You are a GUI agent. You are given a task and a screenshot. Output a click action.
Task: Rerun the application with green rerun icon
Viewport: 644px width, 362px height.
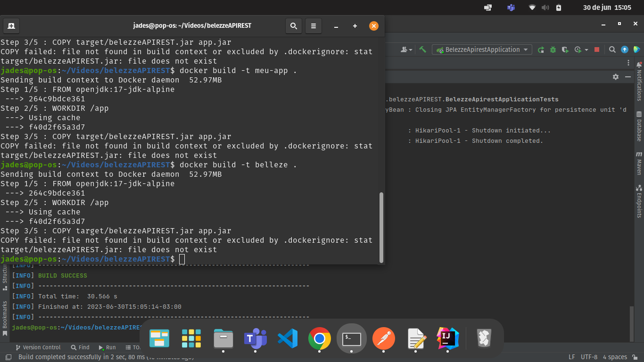coord(541,49)
